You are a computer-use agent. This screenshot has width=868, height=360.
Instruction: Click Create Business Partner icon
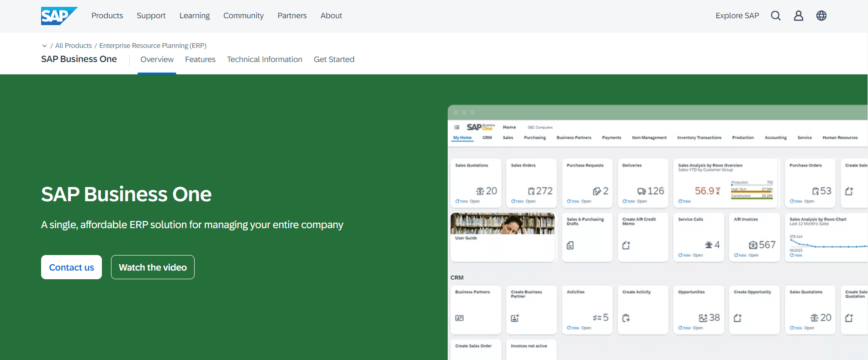coord(515,318)
